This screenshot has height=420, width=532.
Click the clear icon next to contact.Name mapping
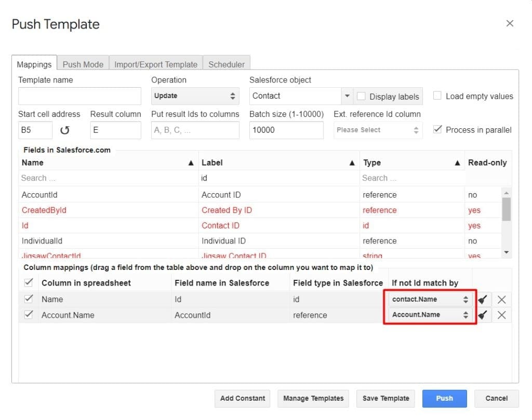point(482,299)
